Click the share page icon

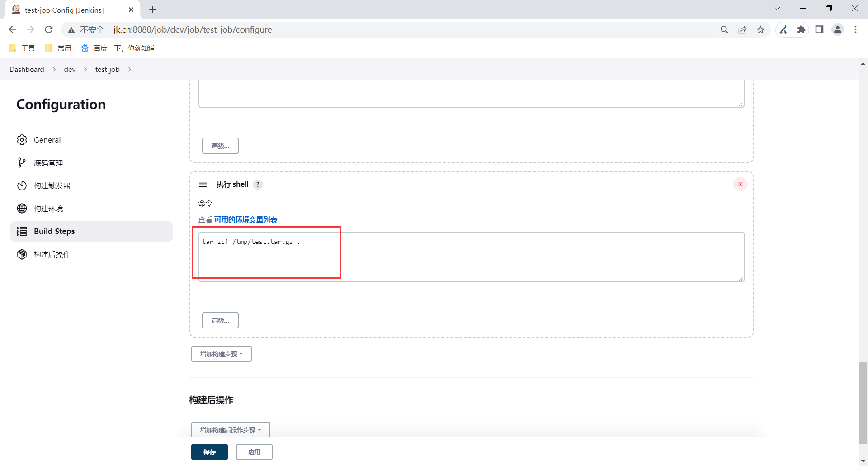click(742, 30)
